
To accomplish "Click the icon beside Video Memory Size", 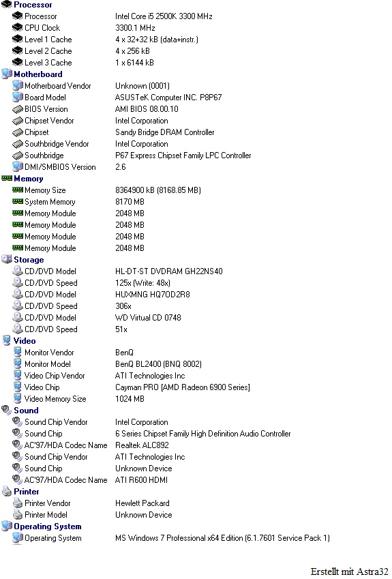I will click(x=17, y=398).
